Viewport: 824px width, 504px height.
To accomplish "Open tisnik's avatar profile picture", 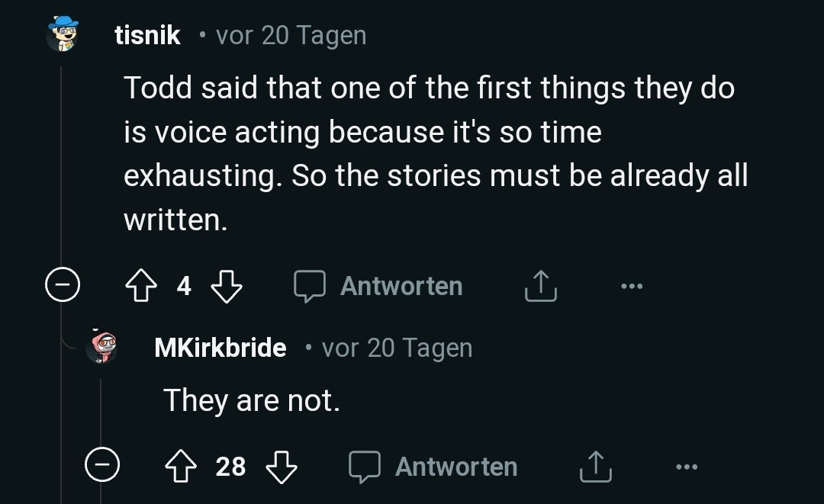I will [x=63, y=34].
